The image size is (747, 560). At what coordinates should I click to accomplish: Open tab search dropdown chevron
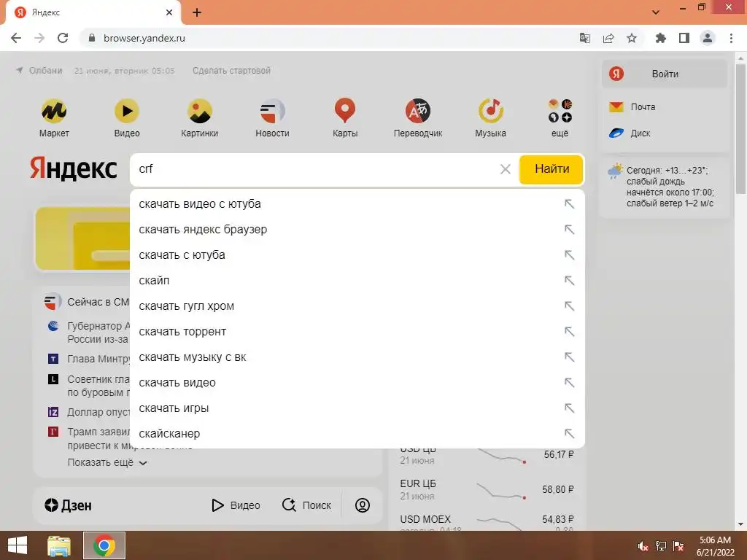656,12
